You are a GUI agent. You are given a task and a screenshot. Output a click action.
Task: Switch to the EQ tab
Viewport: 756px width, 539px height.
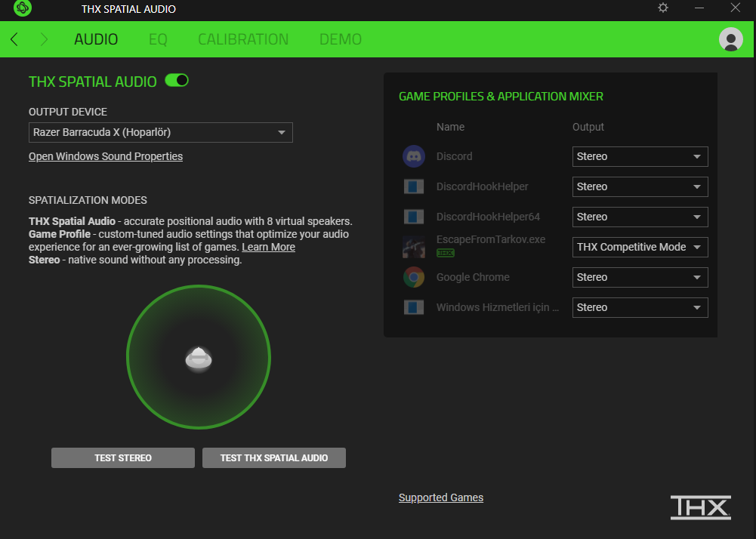[x=158, y=39]
